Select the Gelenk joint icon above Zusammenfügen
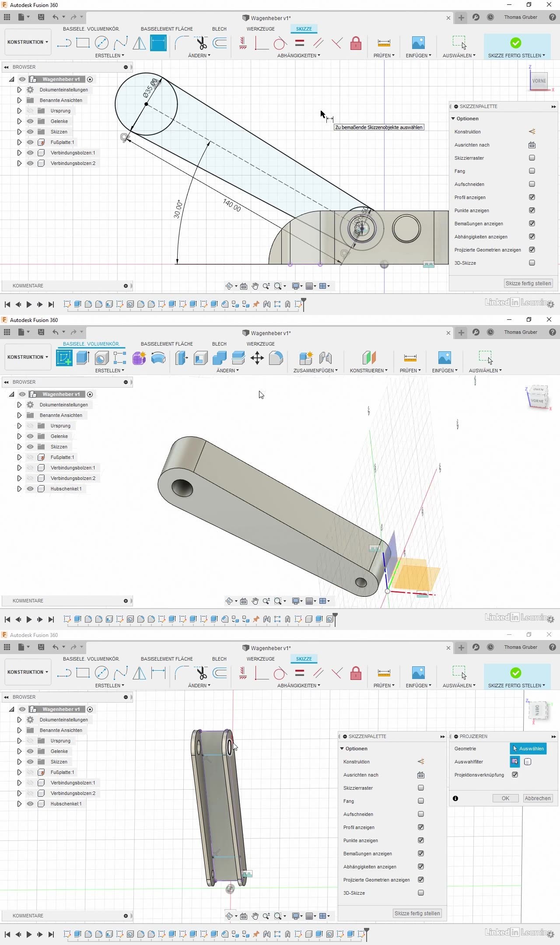The height and width of the screenshot is (945, 560). [x=325, y=357]
